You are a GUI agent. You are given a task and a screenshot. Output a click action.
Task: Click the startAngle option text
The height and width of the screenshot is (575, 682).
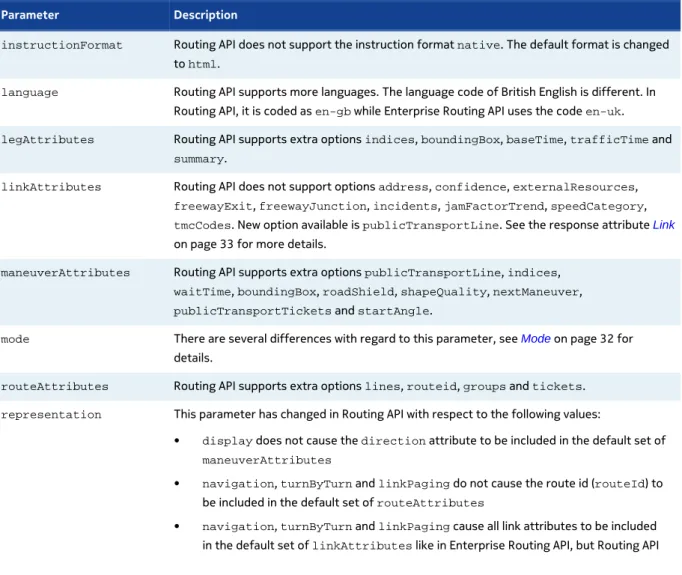(393, 311)
